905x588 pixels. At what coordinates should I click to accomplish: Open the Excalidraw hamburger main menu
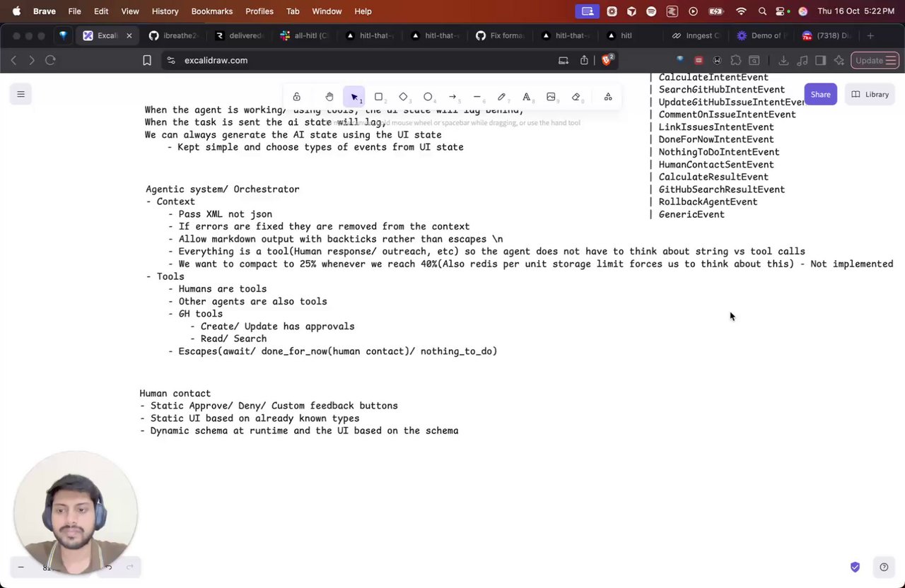pyautogui.click(x=21, y=94)
